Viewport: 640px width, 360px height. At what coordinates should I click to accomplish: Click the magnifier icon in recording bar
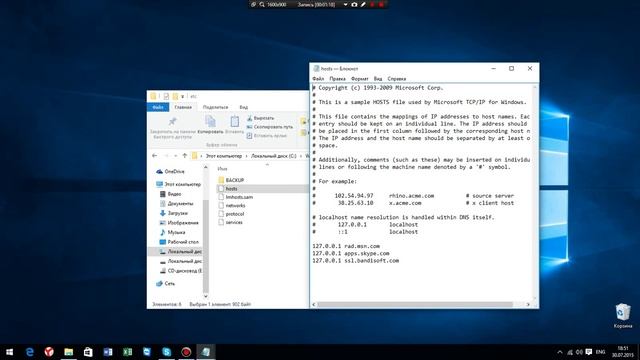pyautogui.click(x=262, y=4)
